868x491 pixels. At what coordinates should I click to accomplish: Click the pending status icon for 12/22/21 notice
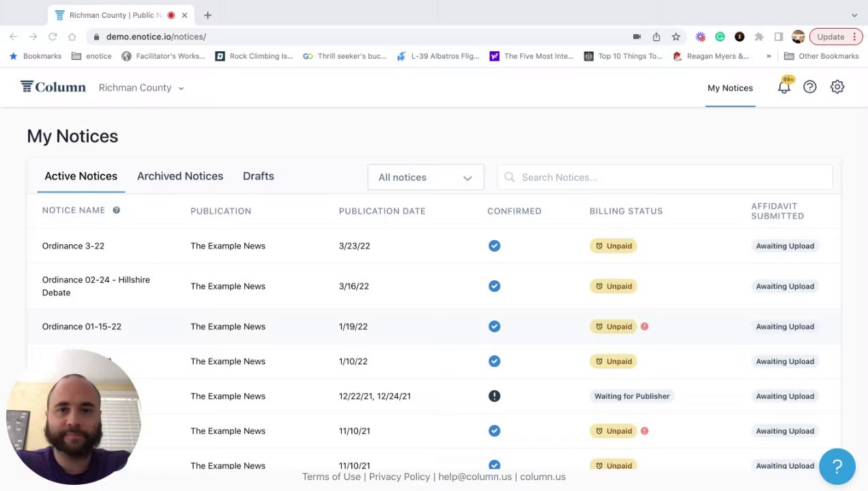[494, 396]
